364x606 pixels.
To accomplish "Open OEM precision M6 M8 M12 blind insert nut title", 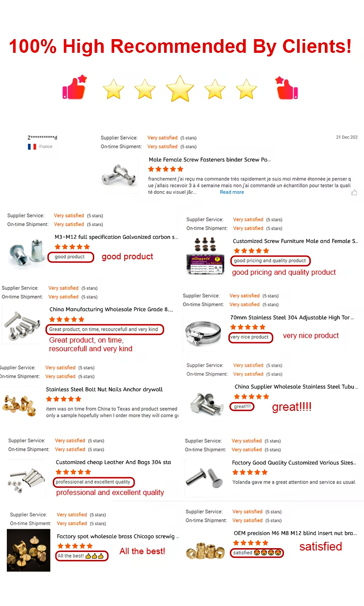I will 295,533.
